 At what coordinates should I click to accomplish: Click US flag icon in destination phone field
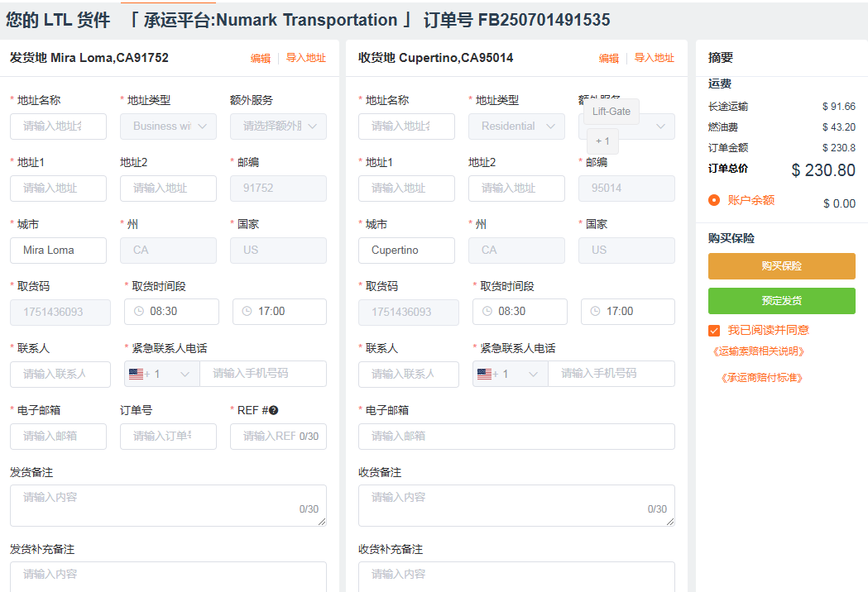485,374
